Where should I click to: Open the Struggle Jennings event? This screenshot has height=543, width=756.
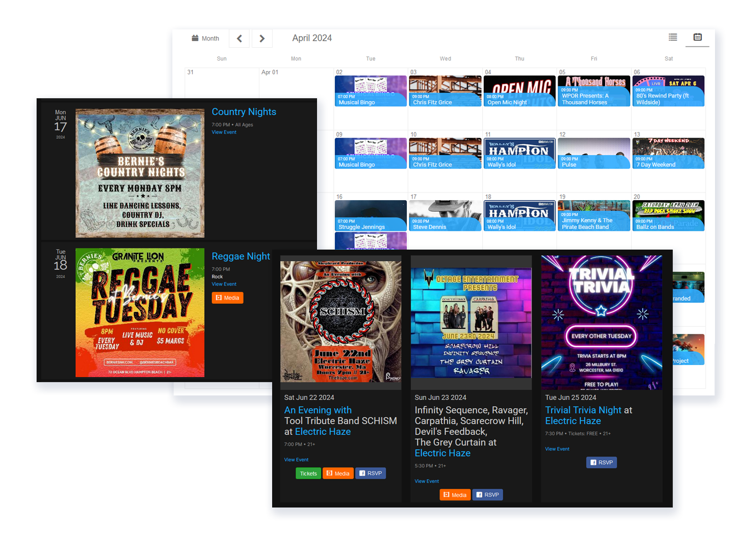tap(371, 216)
